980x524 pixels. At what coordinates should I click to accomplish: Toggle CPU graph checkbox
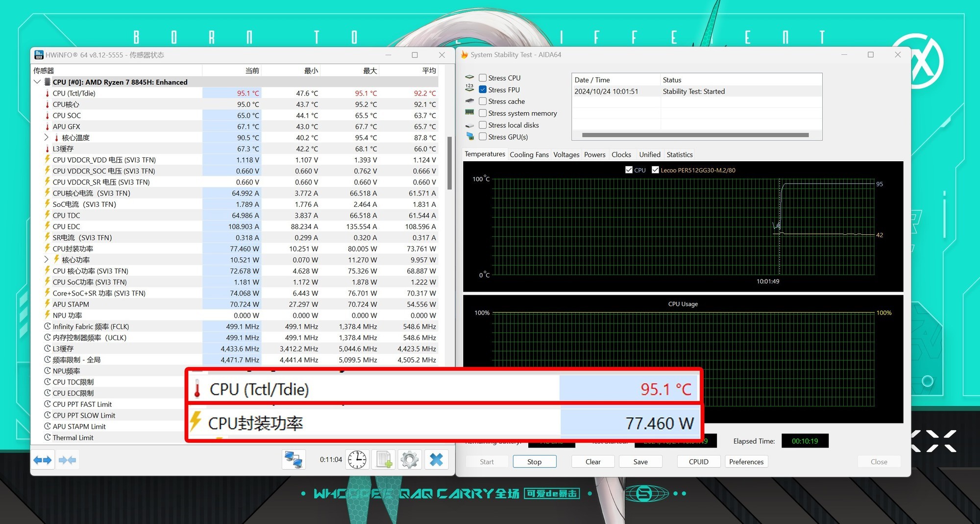pyautogui.click(x=629, y=170)
